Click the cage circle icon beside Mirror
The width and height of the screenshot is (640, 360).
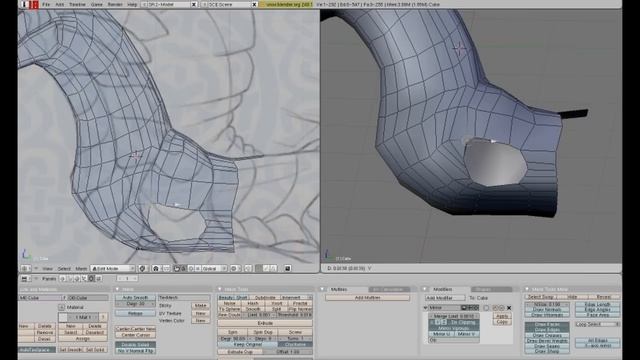click(486, 308)
